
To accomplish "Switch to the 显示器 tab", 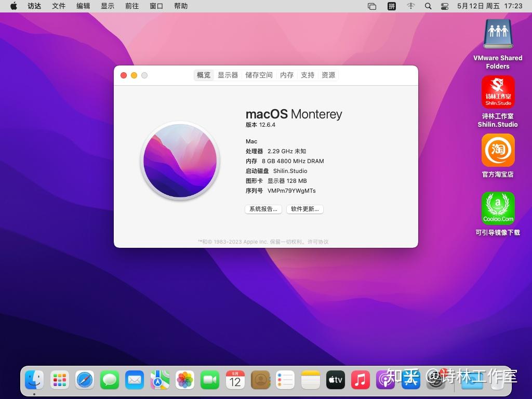I will click(228, 75).
